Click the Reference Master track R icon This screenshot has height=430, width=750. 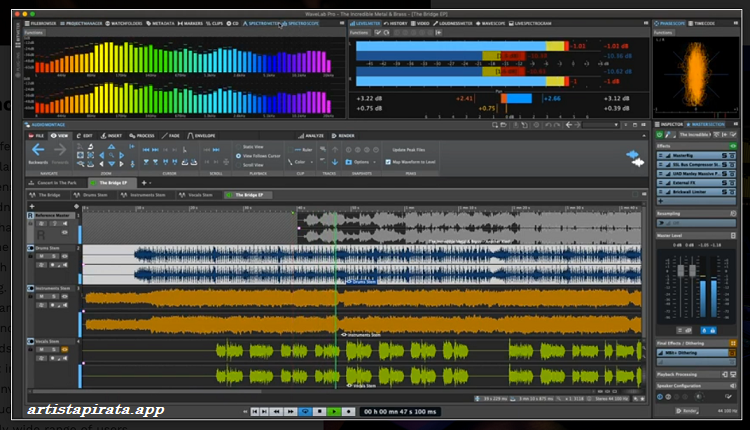point(30,215)
